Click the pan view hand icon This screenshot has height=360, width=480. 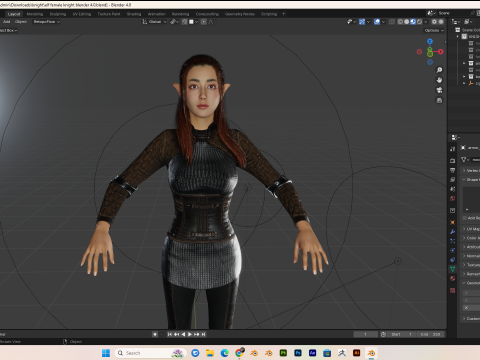(439, 80)
